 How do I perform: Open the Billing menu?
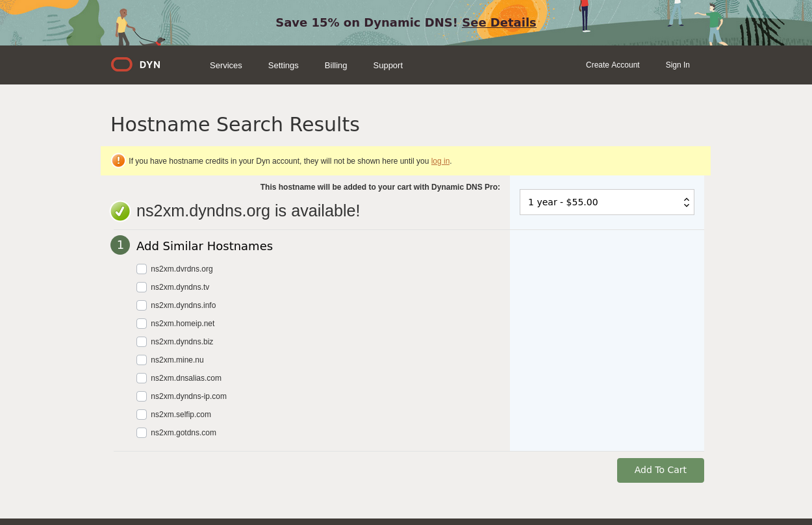coord(336,65)
